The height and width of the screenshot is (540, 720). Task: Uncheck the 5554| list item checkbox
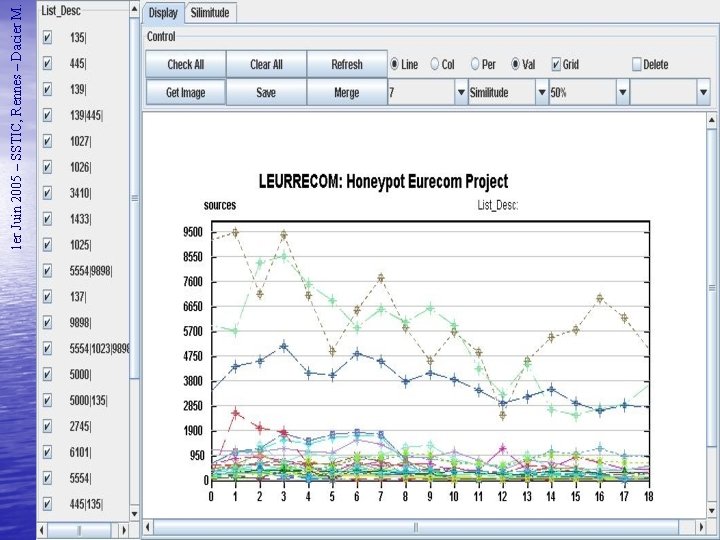[47, 478]
